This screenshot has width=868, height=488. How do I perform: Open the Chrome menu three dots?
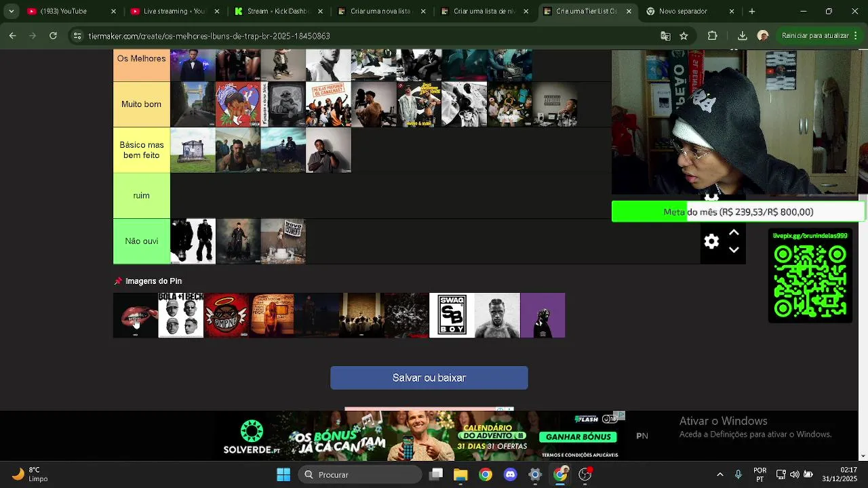click(x=857, y=36)
